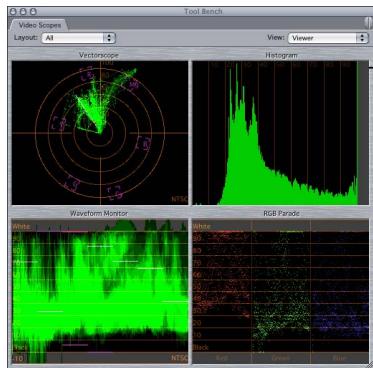
Task: Click the Layout: label
Action: pyautogui.click(x=26, y=37)
